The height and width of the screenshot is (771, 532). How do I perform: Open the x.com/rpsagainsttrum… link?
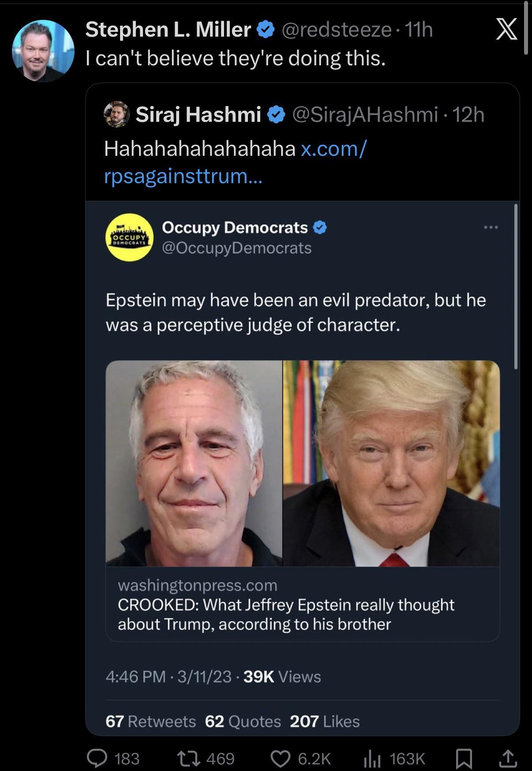click(x=235, y=162)
